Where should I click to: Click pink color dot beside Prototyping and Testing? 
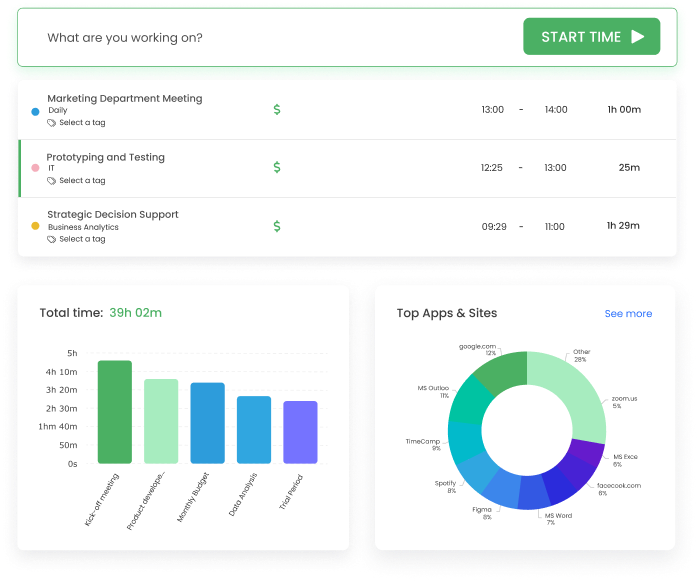[x=36, y=169]
